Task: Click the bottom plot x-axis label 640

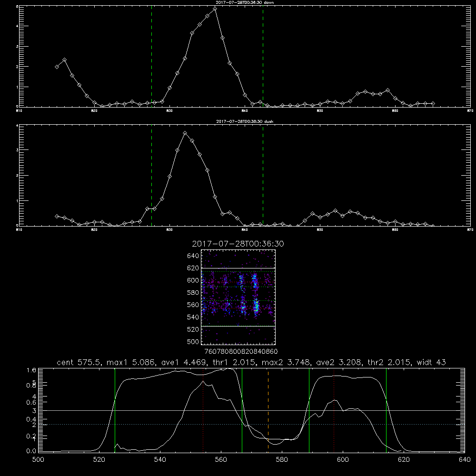Action: coord(465,459)
